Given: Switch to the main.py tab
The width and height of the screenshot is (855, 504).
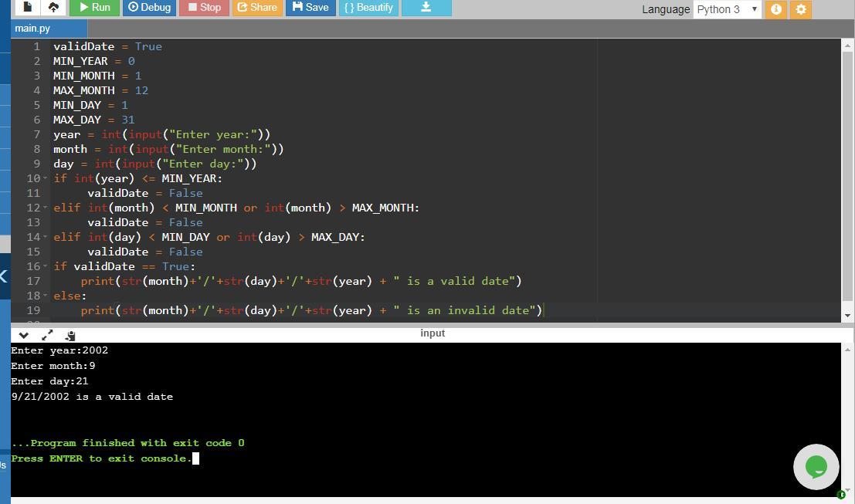Looking at the screenshot, I should (x=32, y=29).
